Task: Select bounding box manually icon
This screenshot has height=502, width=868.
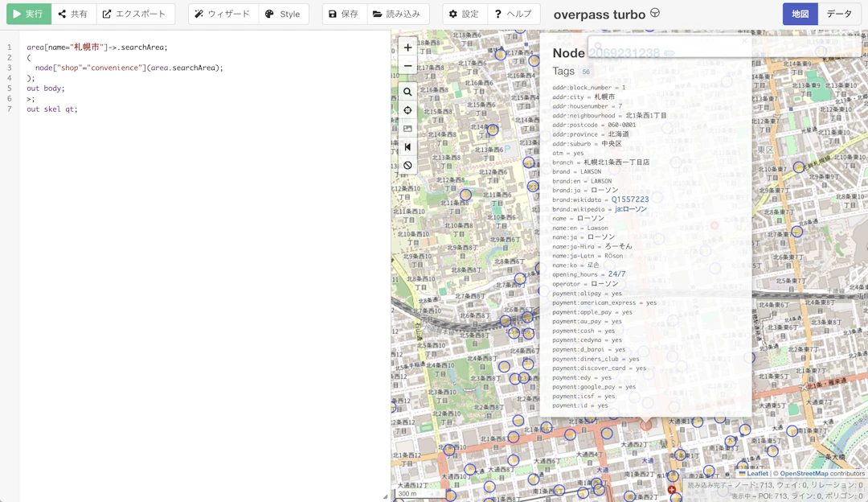Action: pos(408,129)
